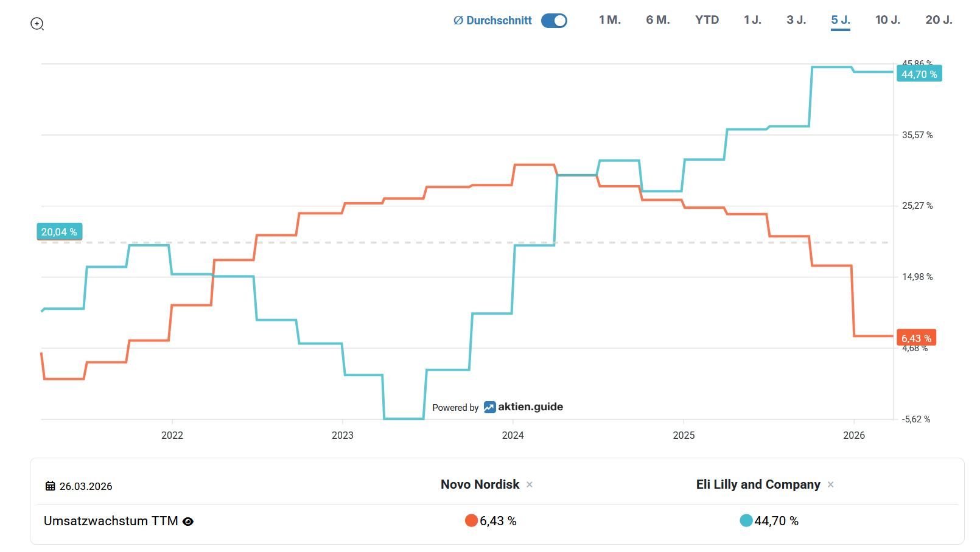This screenshot has width=980, height=552.
Task: Select the 6 M. time range
Action: point(658,20)
